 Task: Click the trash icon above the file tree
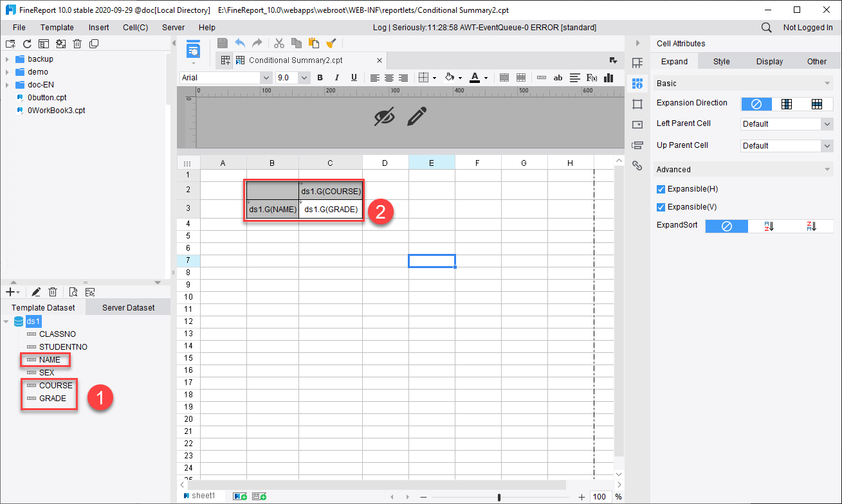(77, 44)
